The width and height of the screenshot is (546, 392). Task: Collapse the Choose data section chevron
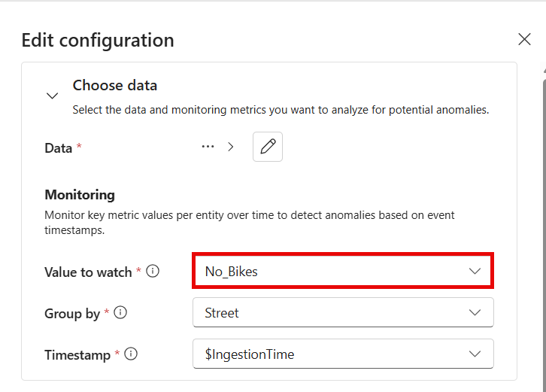(x=52, y=96)
